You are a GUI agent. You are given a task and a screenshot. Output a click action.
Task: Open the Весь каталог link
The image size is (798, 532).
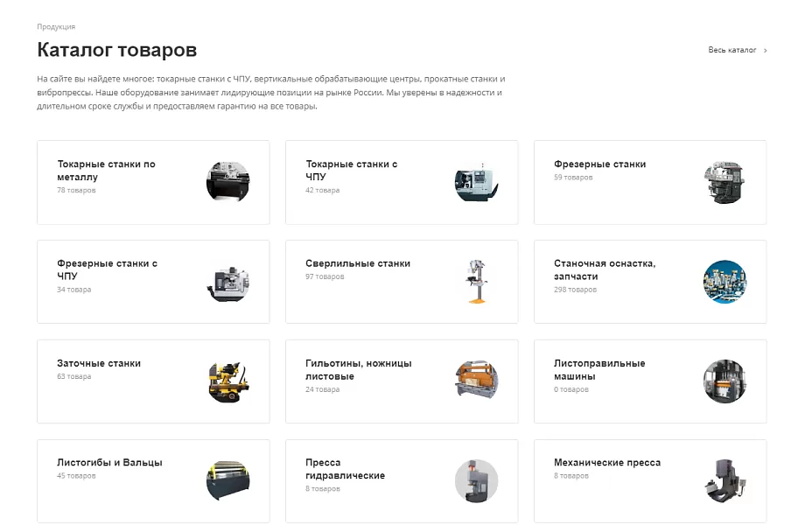732,50
